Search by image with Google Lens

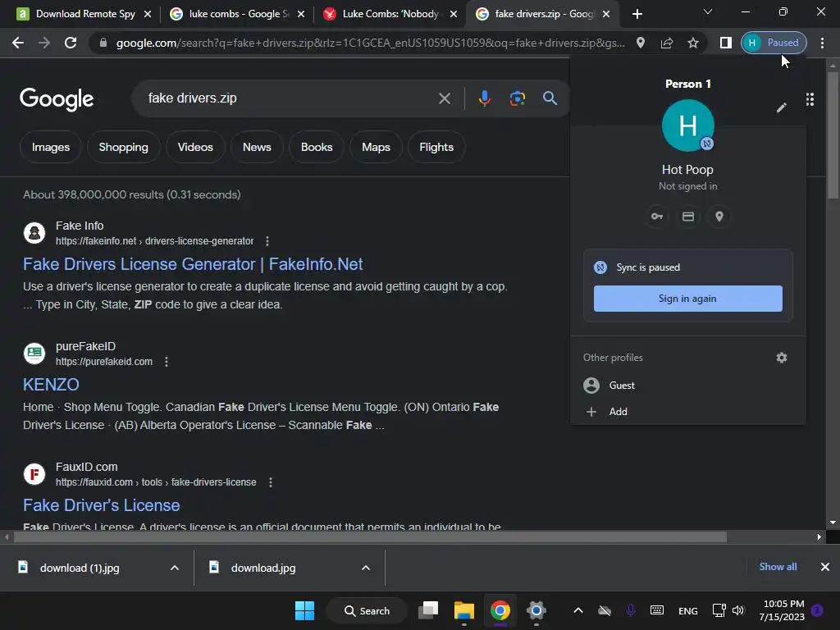(517, 98)
